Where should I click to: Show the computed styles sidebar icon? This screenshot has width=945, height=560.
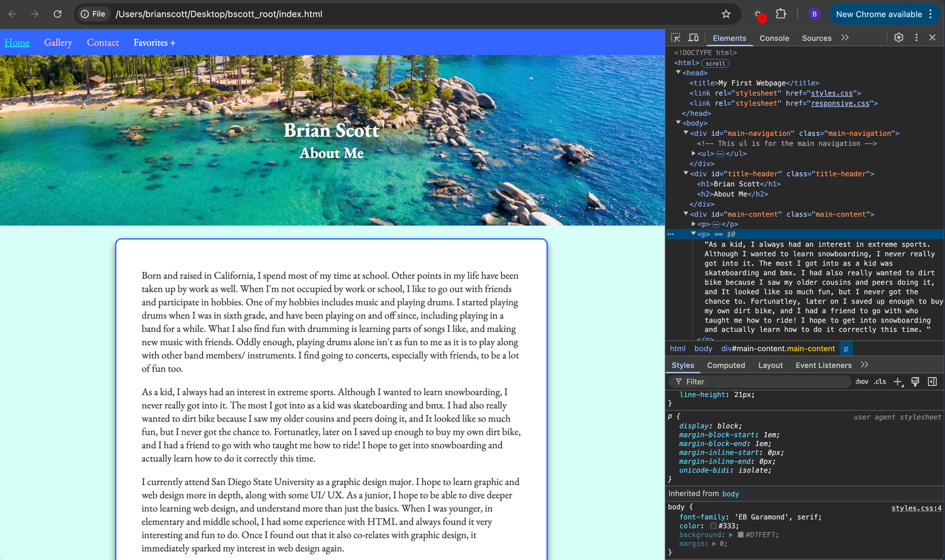932,382
